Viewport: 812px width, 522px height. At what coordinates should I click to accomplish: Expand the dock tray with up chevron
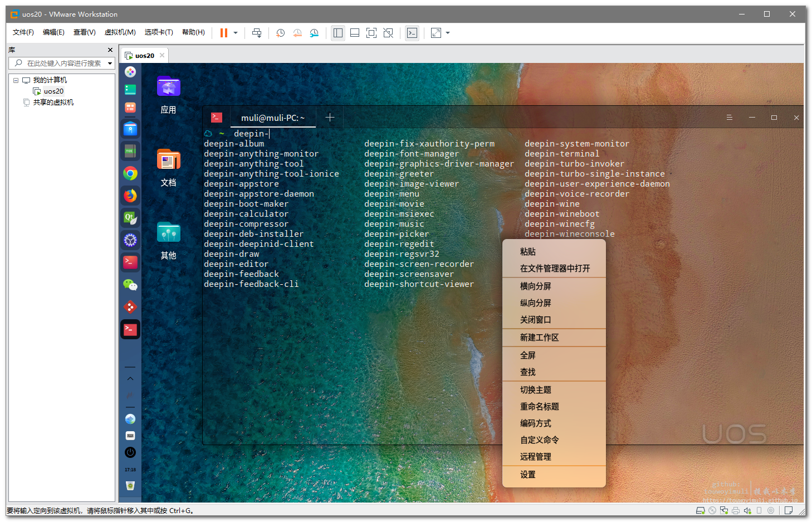(x=130, y=379)
